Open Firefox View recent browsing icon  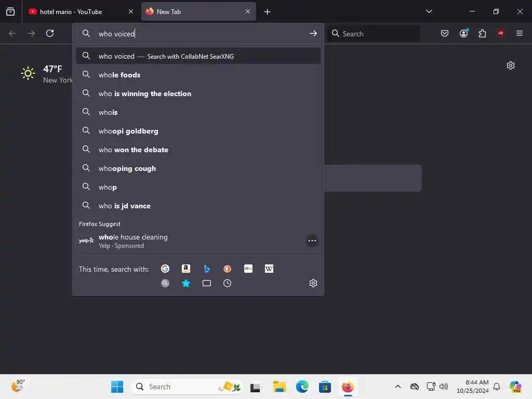coord(10,11)
